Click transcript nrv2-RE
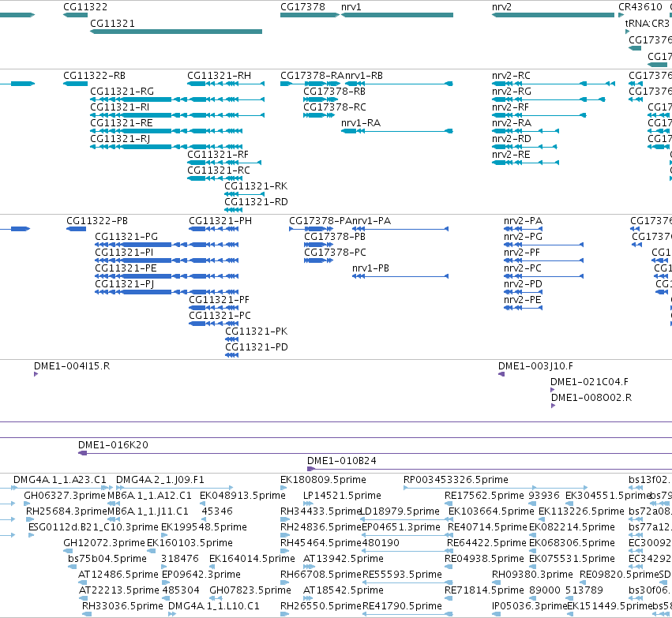672x618 pixels. tap(525, 163)
